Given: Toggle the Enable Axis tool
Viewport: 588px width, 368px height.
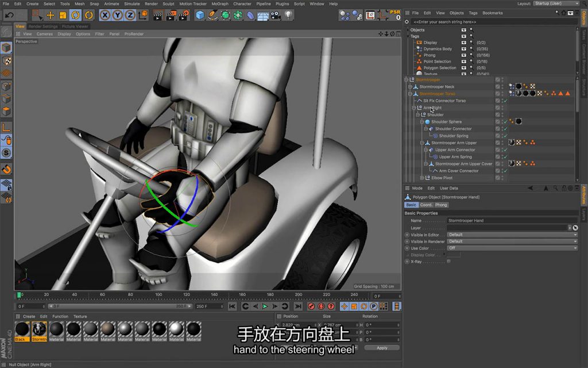Looking at the screenshot, I should click(x=6, y=128).
